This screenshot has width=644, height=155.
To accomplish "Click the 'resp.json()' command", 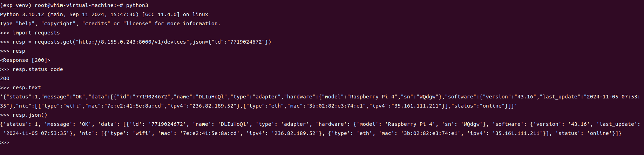I will pos(30,115).
